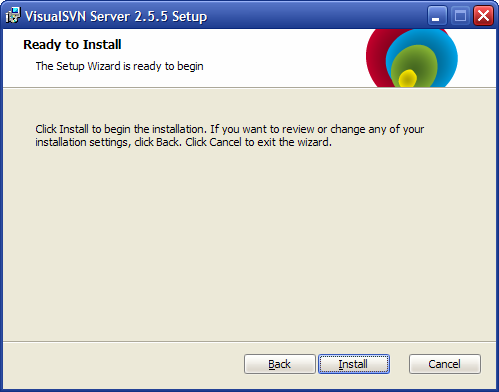Go Back to review installation settings
Viewport: 499px width, 392px height.
tap(280, 364)
